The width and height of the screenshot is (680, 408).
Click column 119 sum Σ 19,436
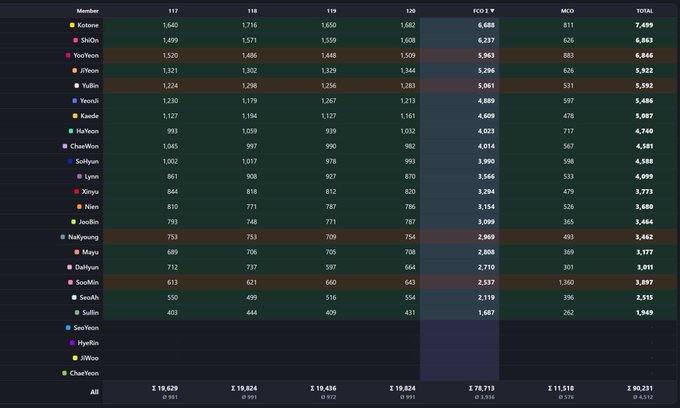coord(324,388)
